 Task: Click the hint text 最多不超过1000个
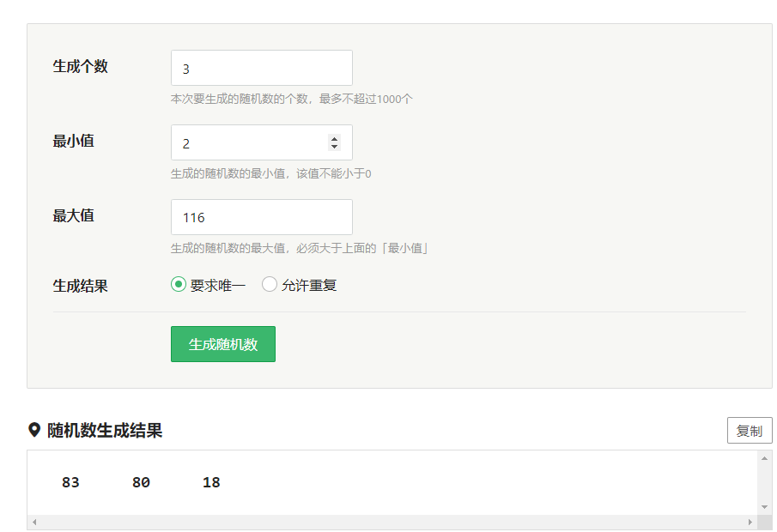tap(366, 99)
